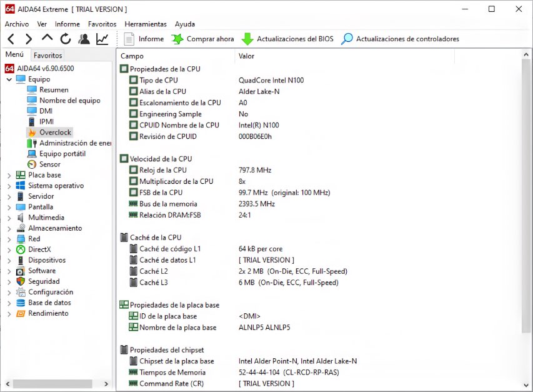533x392 pixels.
Task: Expand the DirectX node
Action: click(9, 250)
